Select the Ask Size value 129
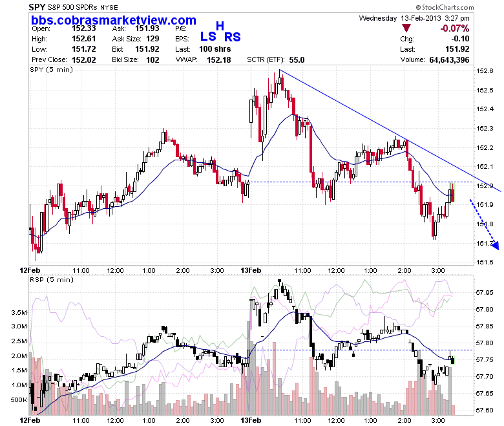Image resolution: width=504 pixels, height=426 pixels. [152, 39]
